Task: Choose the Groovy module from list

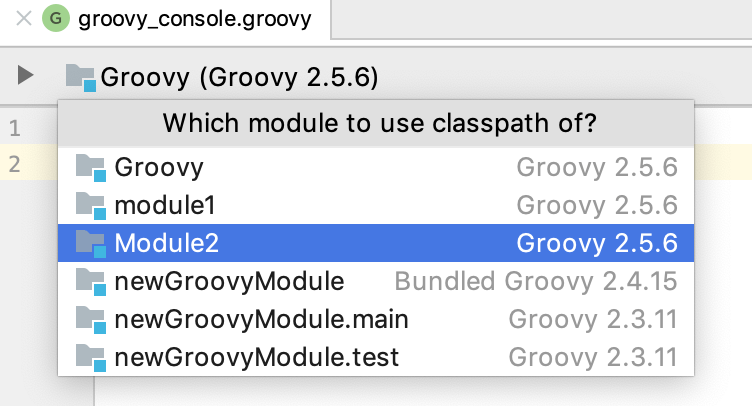Action: click(x=160, y=167)
